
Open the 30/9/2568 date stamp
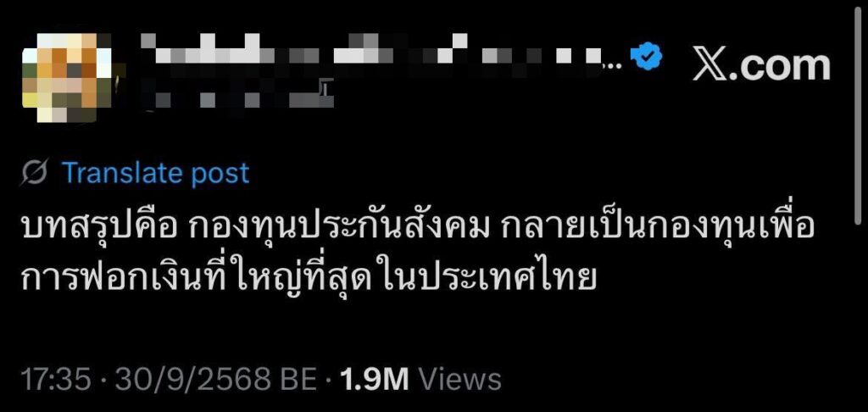192,380
